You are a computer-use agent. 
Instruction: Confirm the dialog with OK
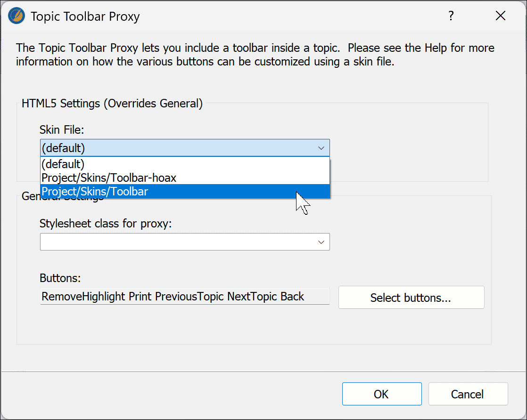click(x=381, y=394)
